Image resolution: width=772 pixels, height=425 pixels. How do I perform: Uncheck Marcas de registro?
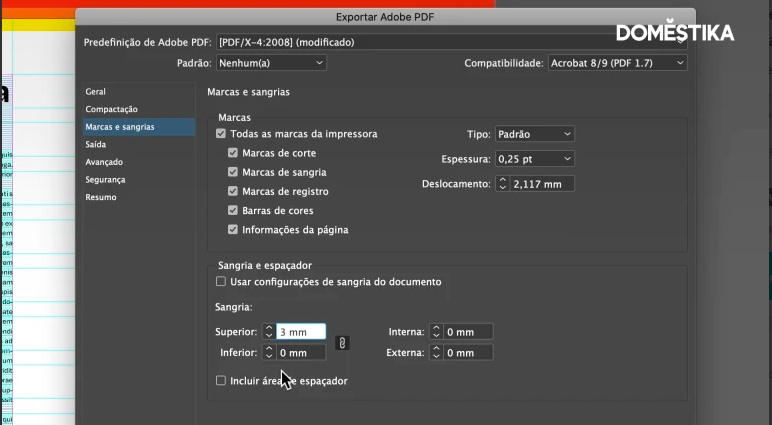click(x=233, y=191)
